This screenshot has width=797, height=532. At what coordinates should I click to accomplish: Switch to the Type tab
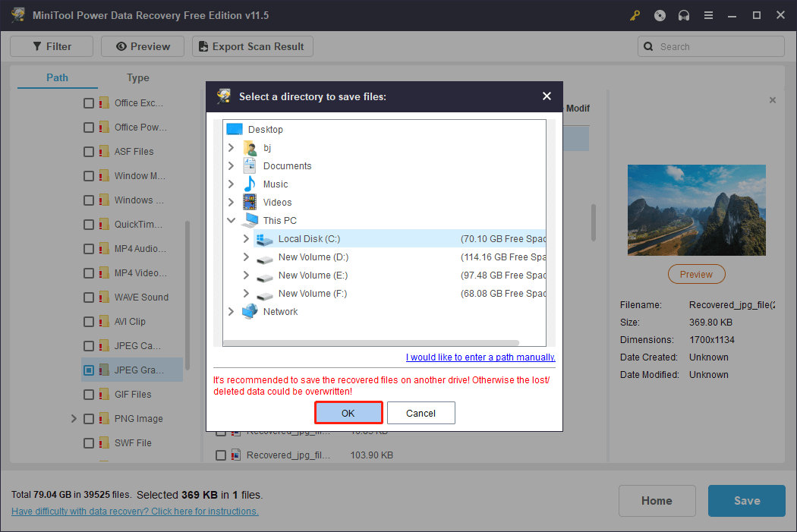point(137,77)
